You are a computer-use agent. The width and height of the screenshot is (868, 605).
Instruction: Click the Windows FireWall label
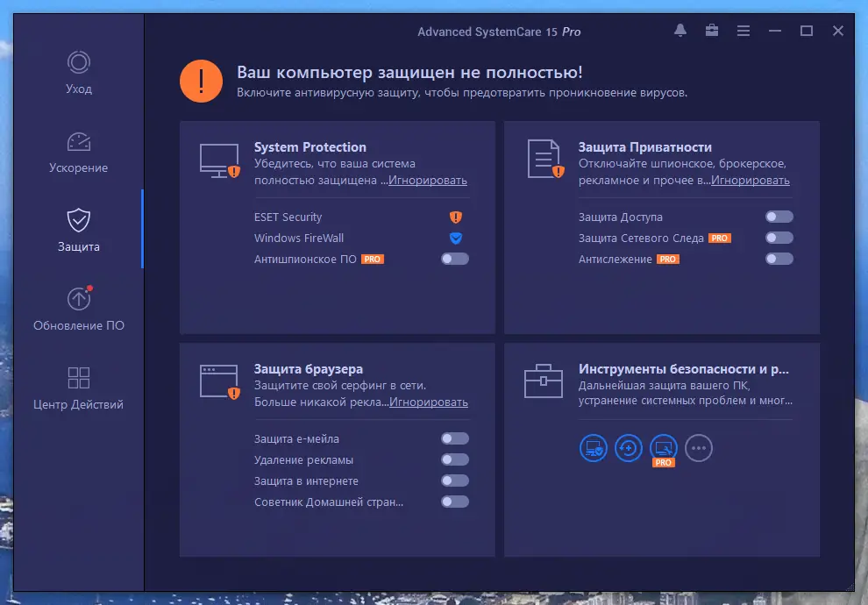pyautogui.click(x=299, y=238)
